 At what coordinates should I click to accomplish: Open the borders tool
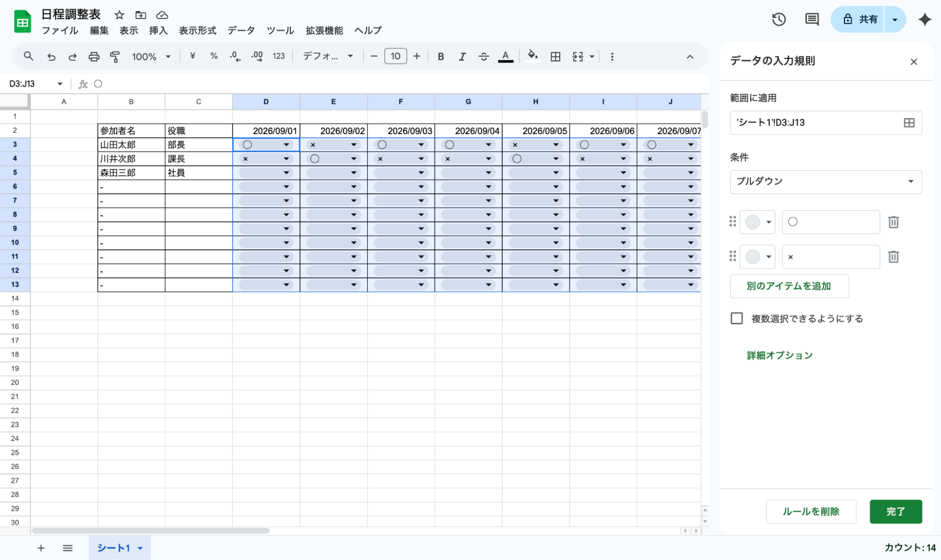555,56
